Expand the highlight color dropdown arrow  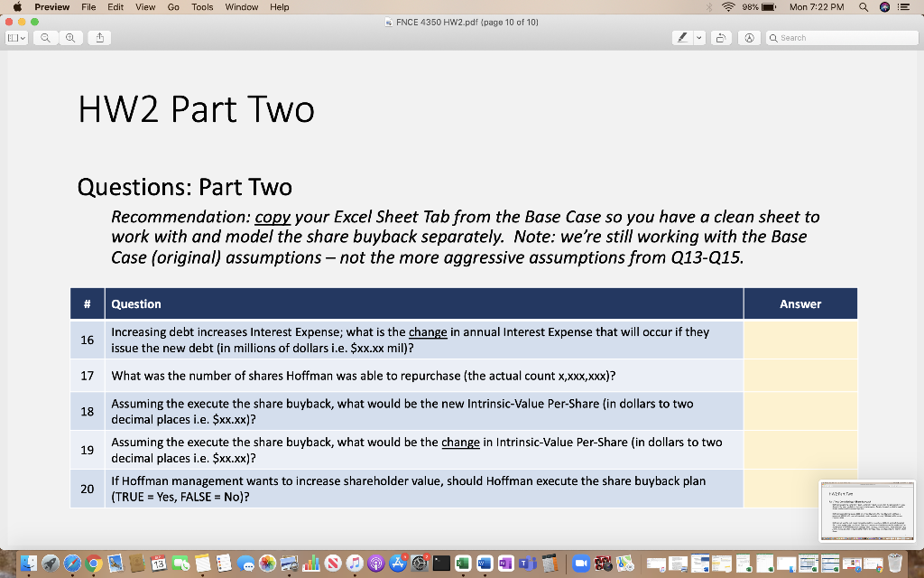[699, 38]
